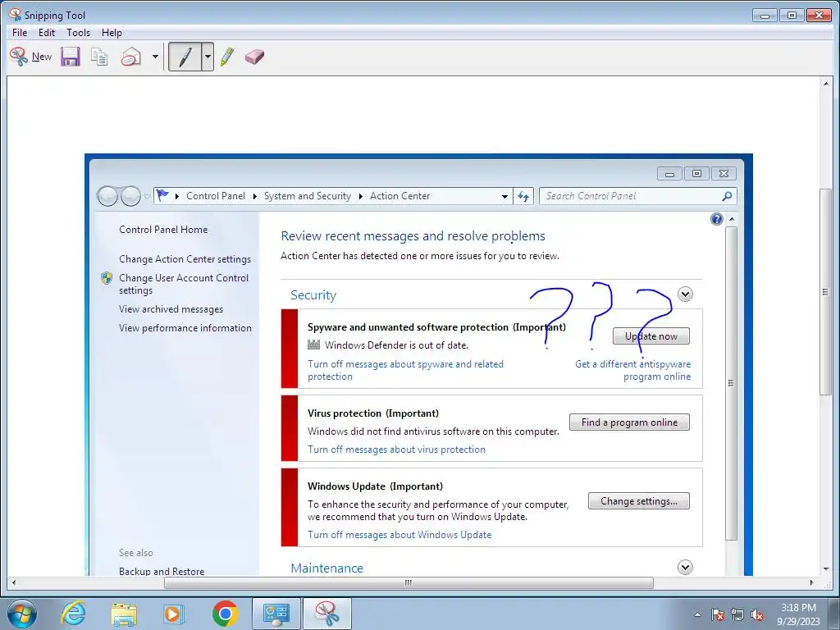
Task: Open the Tools menu
Action: coord(78,33)
